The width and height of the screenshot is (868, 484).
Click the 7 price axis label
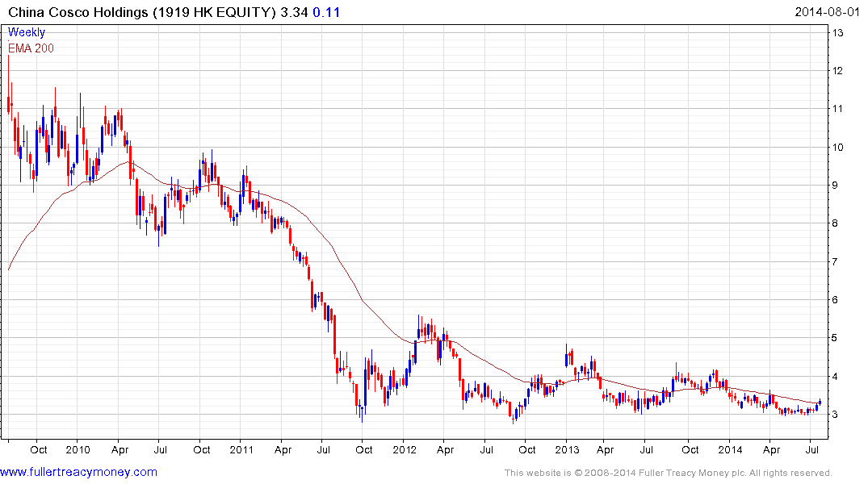point(835,261)
